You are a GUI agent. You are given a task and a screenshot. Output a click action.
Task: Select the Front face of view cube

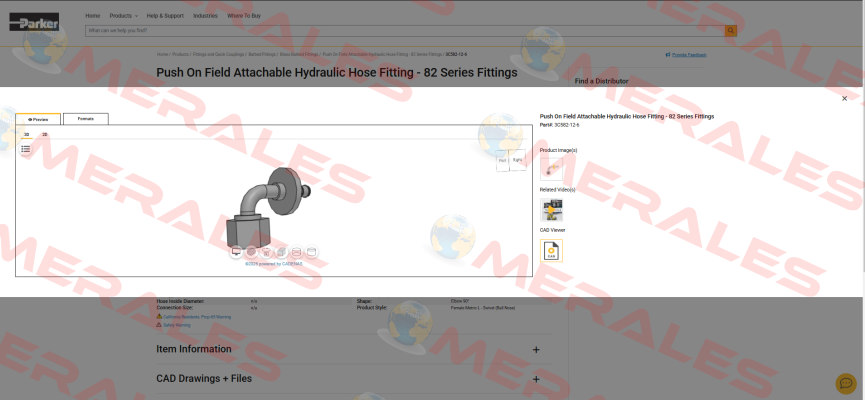pyautogui.click(x=503, y=161)
